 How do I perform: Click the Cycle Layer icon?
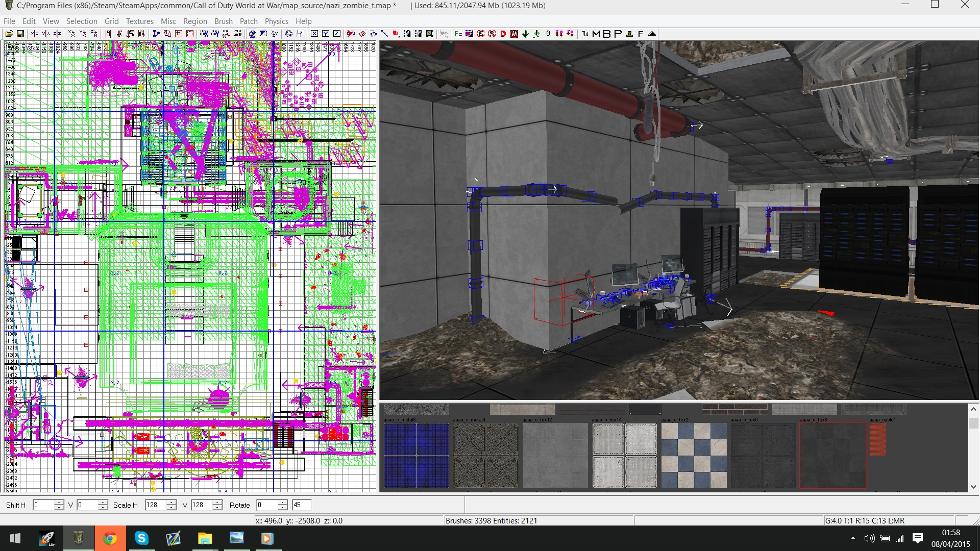click(237, 34)
